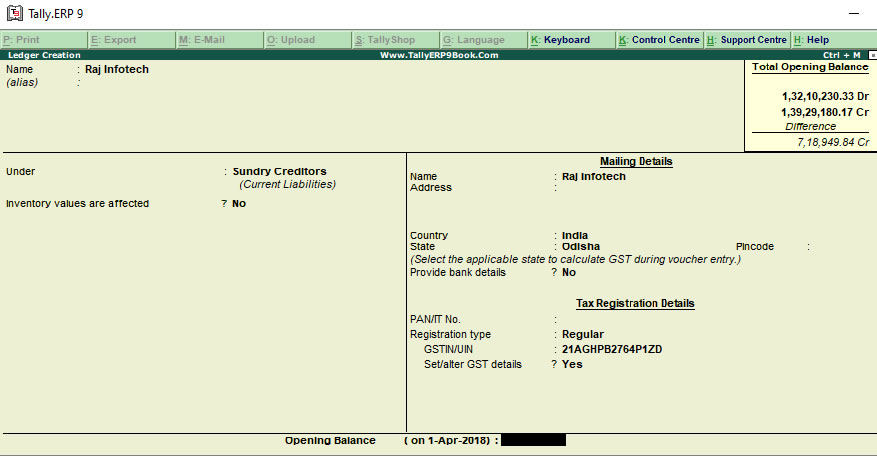This screenshot has width=877, height=456.
Task: Minimize the Tally.ERP 9 window
Action: (x=854, y=13)
